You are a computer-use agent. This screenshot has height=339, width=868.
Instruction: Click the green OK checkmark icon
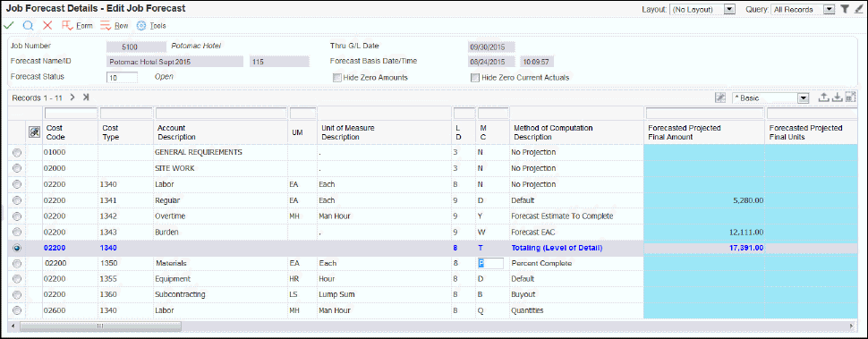(9, 25)
